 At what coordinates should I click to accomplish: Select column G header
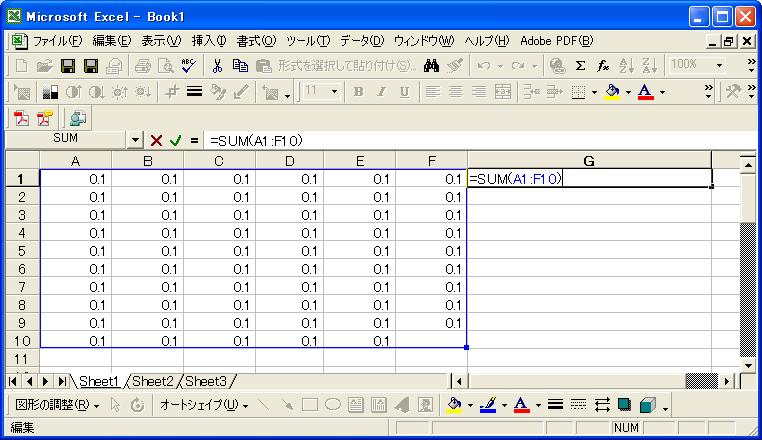coord(589,161)
